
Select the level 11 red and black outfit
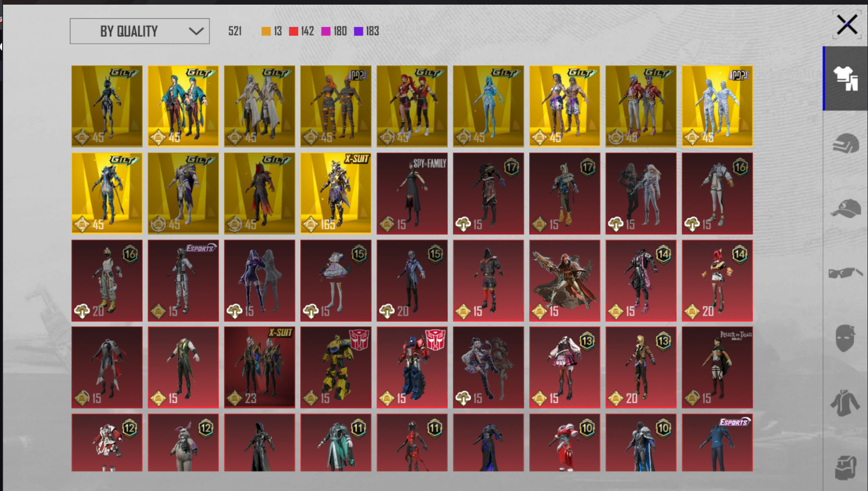(412, 443)
